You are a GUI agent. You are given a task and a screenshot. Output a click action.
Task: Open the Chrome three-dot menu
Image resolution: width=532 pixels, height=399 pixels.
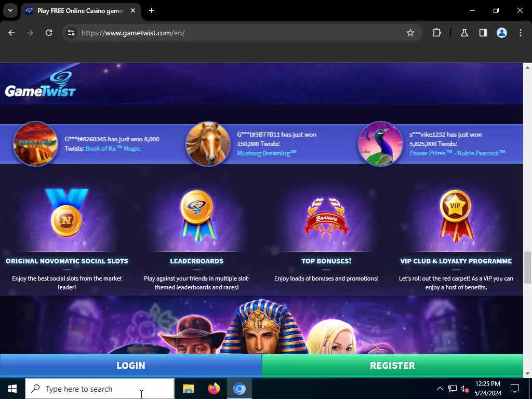[521, 33]
